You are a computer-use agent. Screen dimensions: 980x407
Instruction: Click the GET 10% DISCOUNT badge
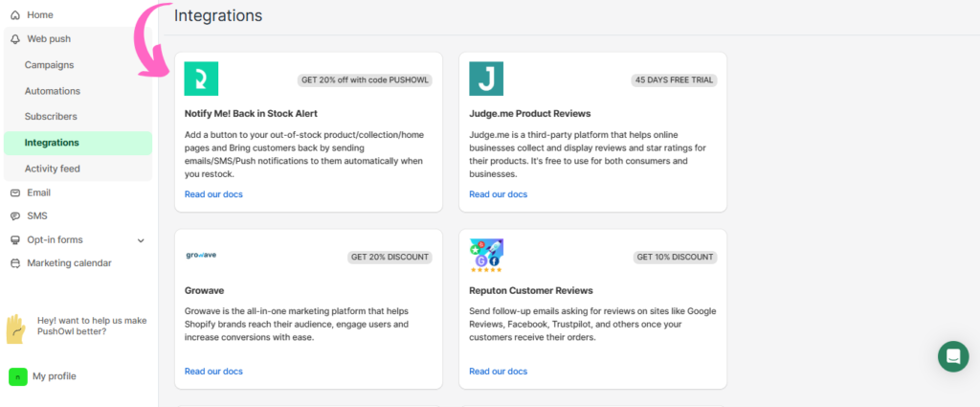[x=675, y=257]
